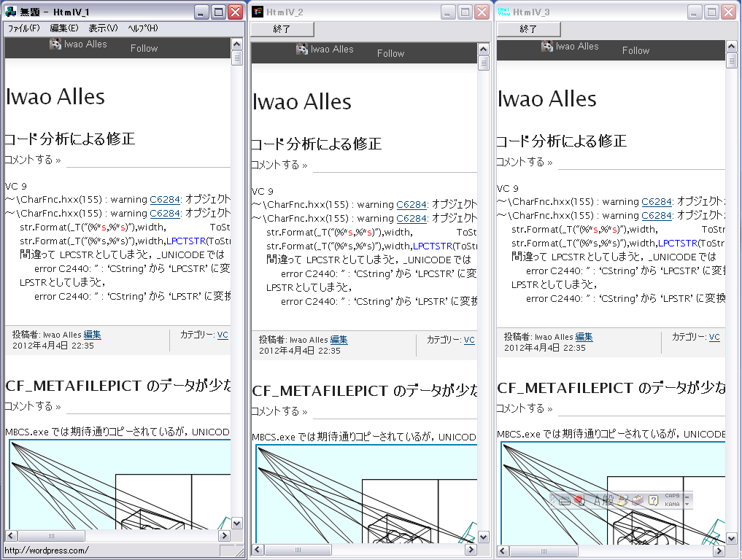Open the 編集(E) menu in HtmlV_1
The image size is (742, 560).
pos(64,28)
